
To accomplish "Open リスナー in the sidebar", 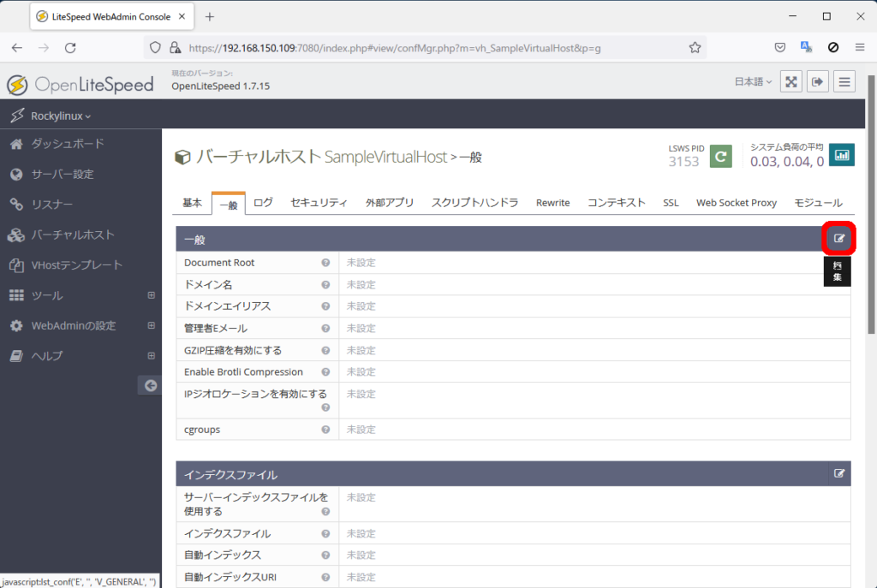I will pyautogui.click(x=52, y=205).
